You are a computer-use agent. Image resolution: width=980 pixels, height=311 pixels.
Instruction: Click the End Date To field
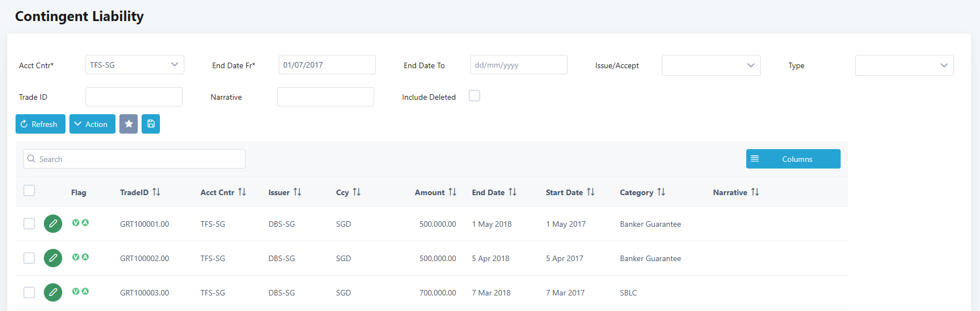pos(518,65)
